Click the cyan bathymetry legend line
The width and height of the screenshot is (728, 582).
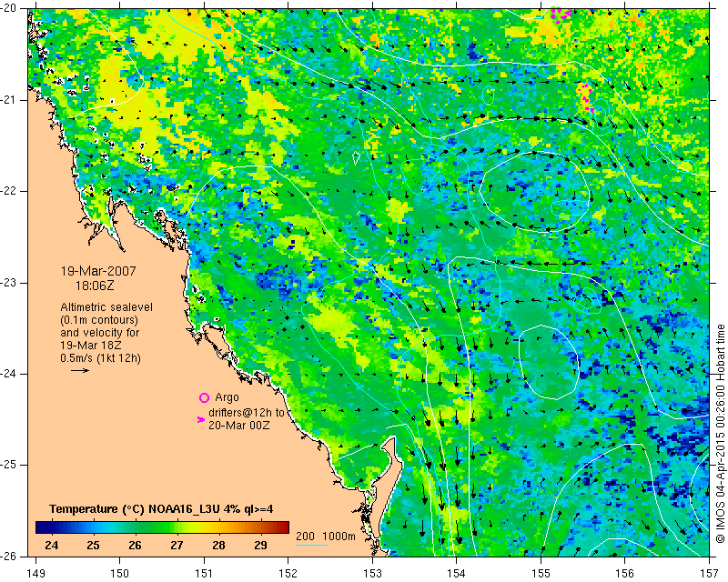point(311,545)
